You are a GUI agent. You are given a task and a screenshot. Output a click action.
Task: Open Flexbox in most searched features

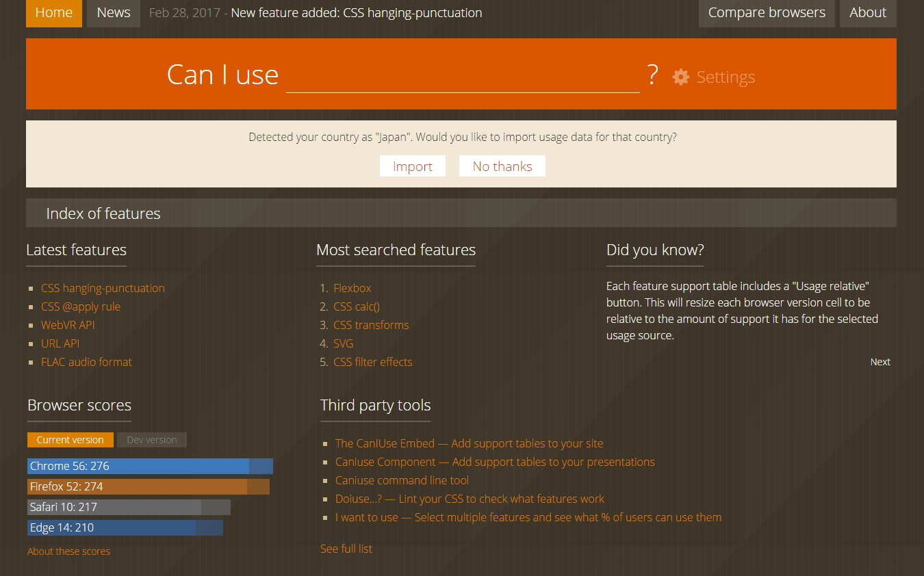[x=352, y=288]
